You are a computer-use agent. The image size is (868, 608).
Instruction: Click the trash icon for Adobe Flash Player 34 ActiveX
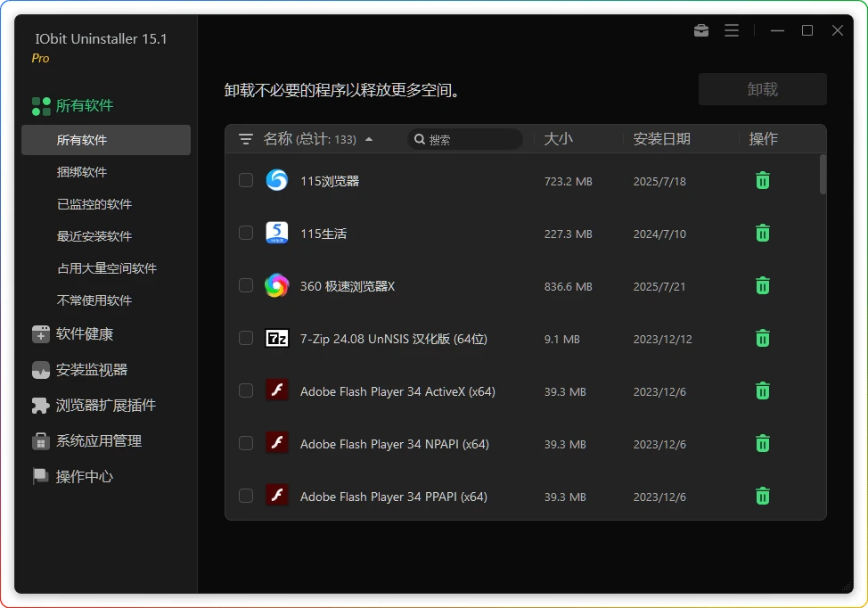click(x=762, y=390)
